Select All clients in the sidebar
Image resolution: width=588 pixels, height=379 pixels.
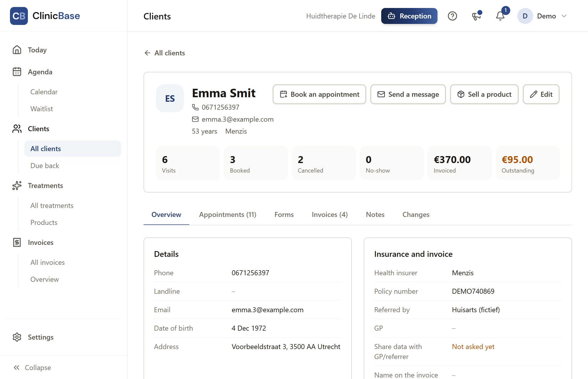tap(73, 149)
